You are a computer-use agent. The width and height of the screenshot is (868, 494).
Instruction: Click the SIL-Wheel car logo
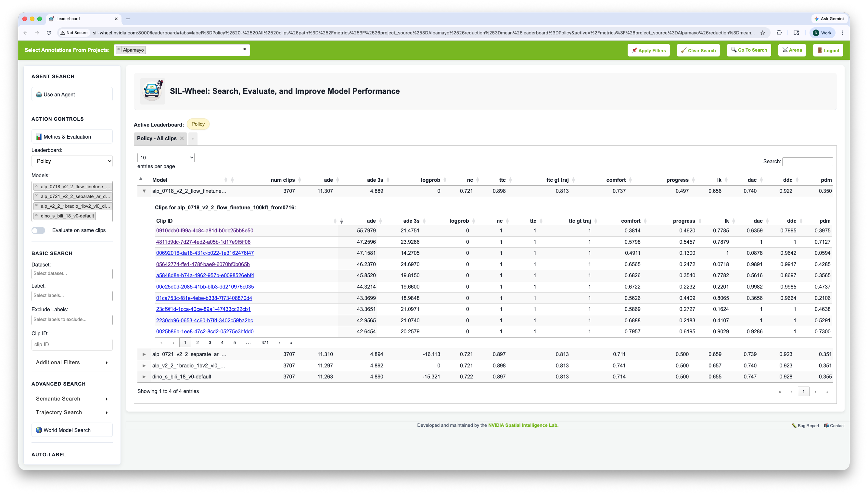(x=152, y=91)
